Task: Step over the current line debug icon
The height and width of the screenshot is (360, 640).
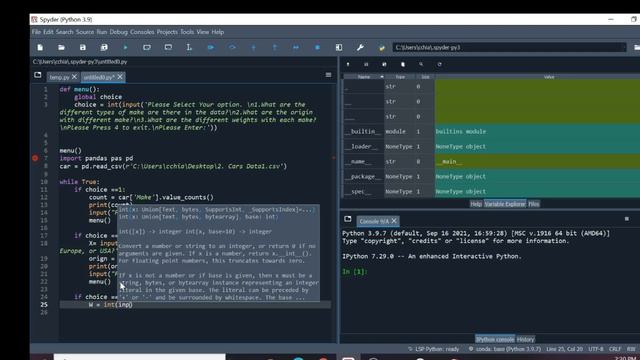Action: coord(232,47)
